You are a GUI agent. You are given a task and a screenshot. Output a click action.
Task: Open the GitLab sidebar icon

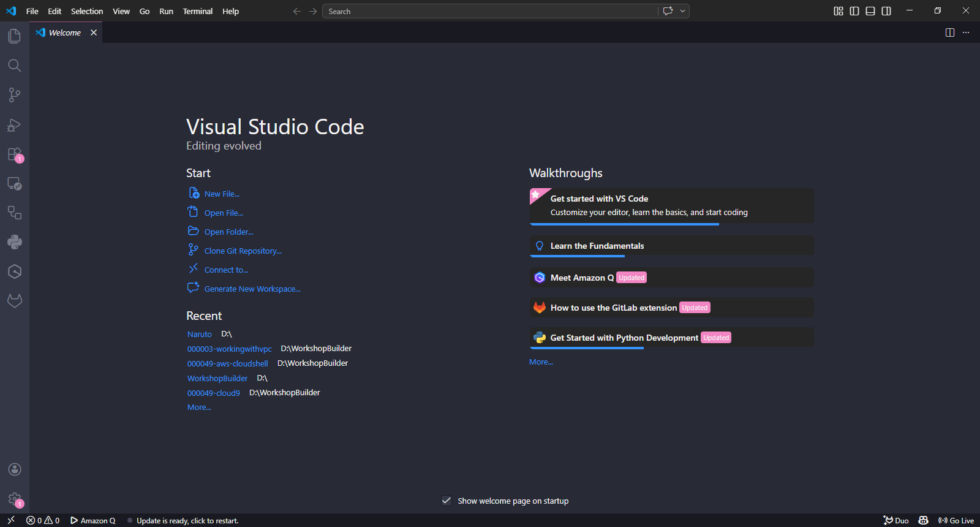point(15,301)
